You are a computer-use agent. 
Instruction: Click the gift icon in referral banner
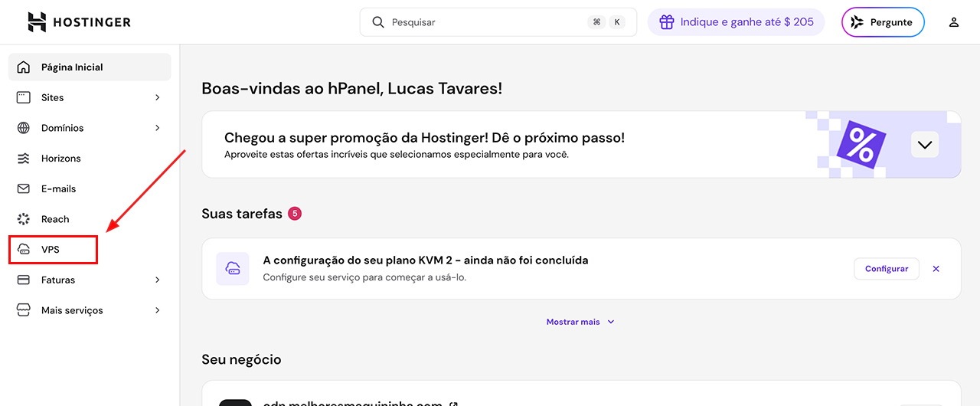667,22
